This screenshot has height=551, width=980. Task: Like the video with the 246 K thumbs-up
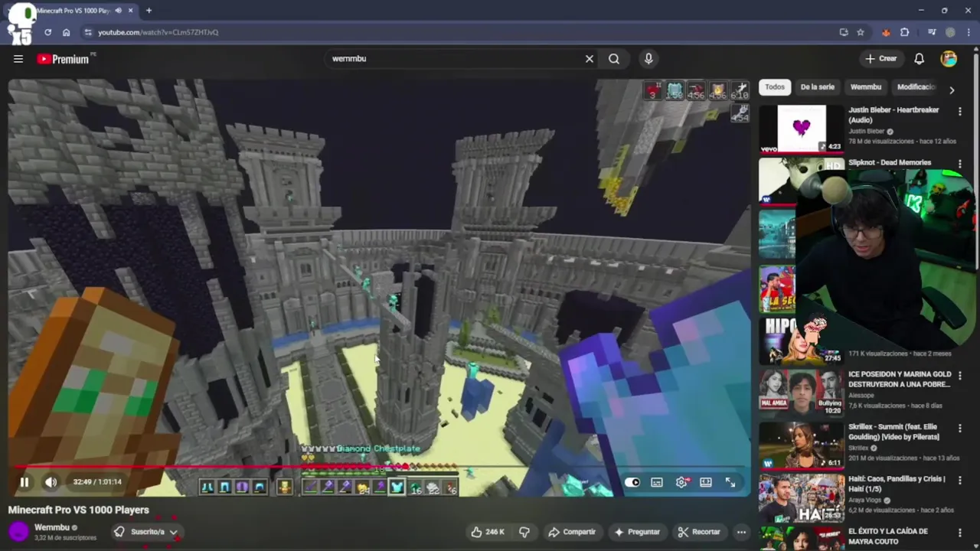[487, 532]
